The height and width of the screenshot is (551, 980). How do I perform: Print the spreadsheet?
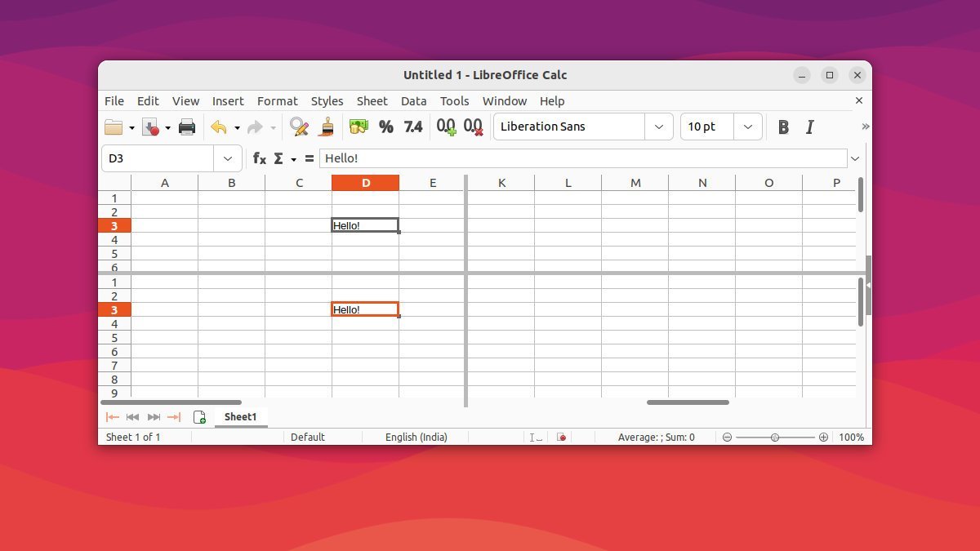[186, 127]
